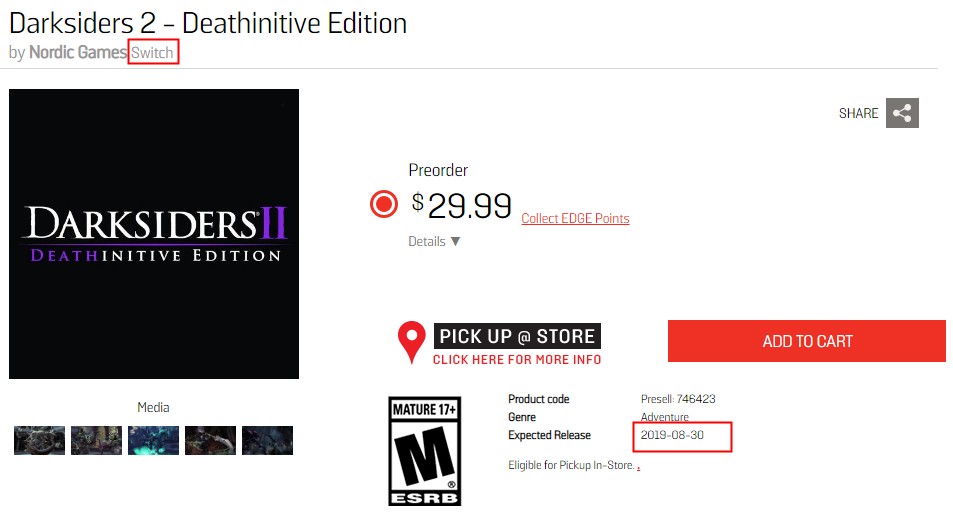Click the red store location pin icon
953x519 pixels.
[x=411, y=342]
